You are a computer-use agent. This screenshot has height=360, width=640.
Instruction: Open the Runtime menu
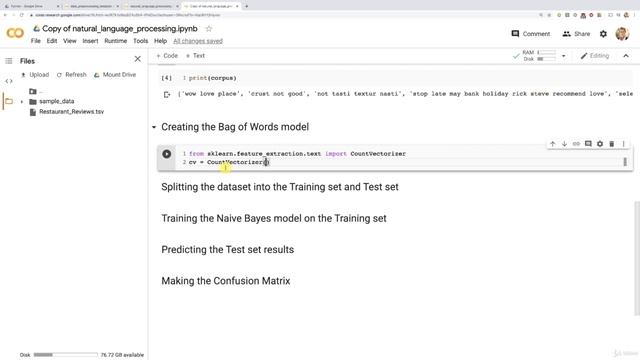tap(116, 41)
